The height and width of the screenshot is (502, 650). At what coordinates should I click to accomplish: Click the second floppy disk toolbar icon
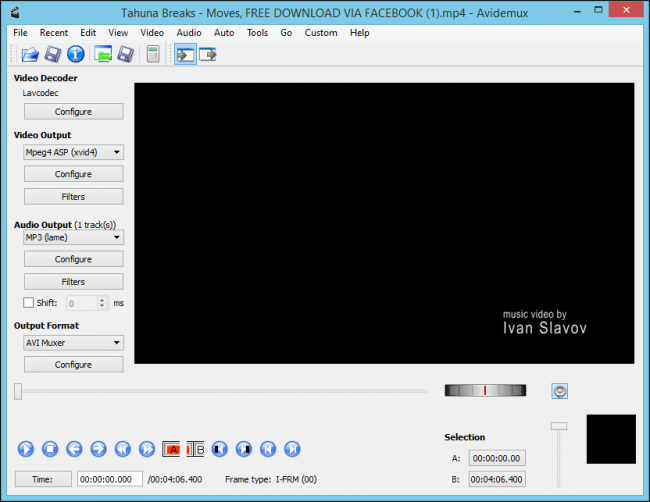[126, 54]
